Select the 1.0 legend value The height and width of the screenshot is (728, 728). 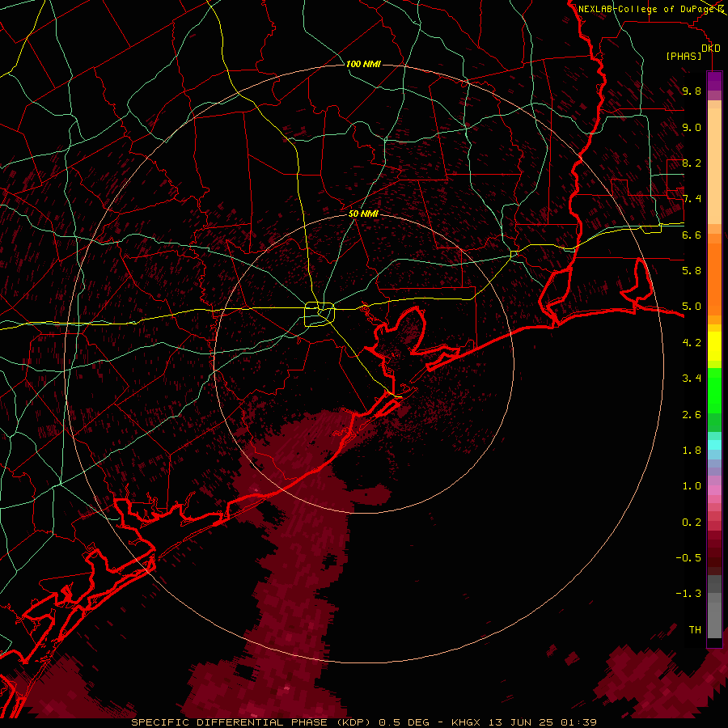pos(692,486)
